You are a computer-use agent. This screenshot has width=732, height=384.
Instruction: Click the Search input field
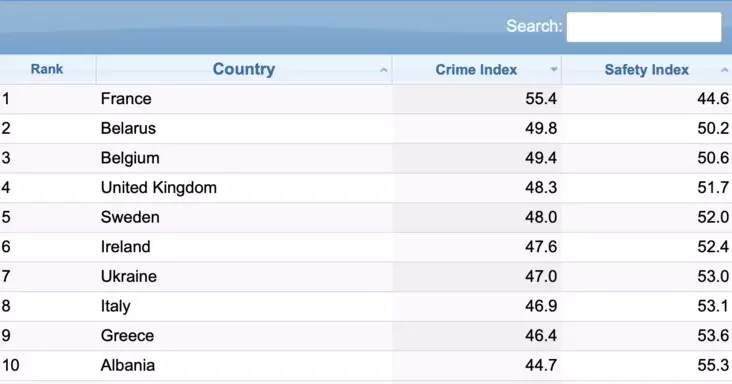[x=644, y=27]
